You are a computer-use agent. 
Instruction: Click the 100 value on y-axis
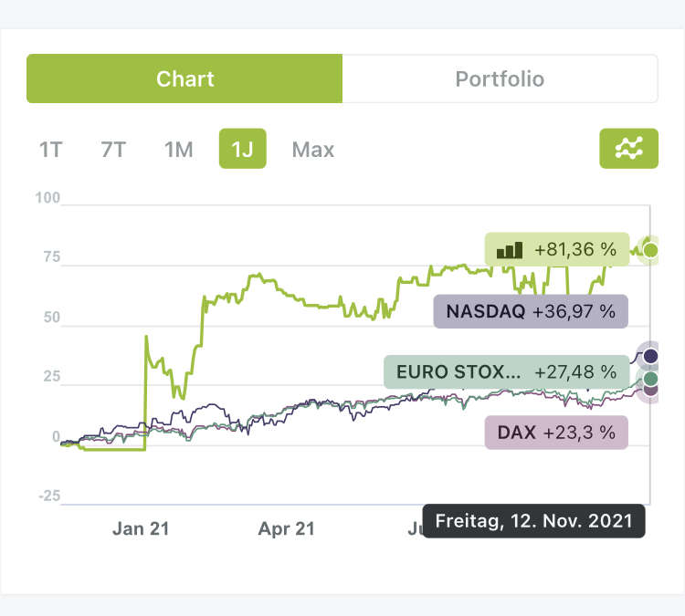tap(47, 198)
